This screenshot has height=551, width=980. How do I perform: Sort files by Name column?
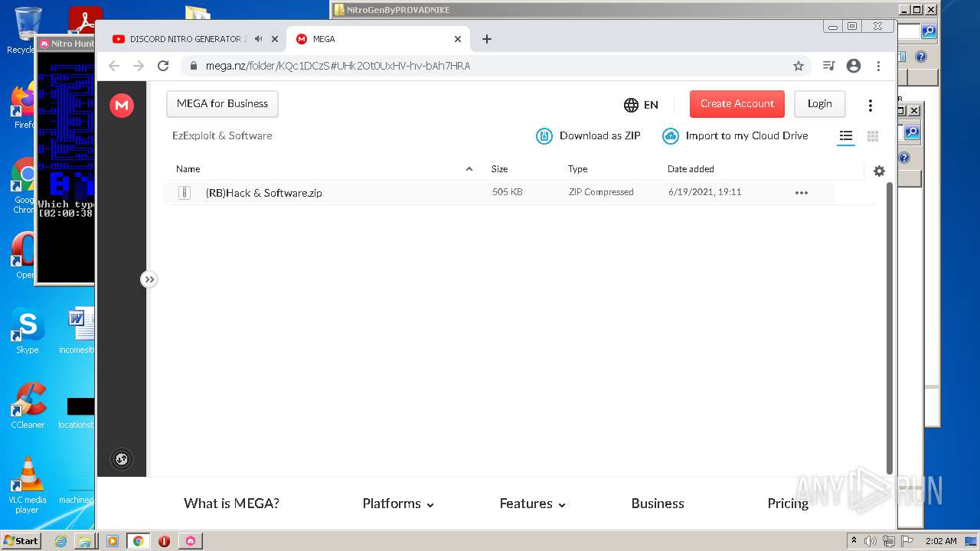pyautogui.click(x=188, y=169)
